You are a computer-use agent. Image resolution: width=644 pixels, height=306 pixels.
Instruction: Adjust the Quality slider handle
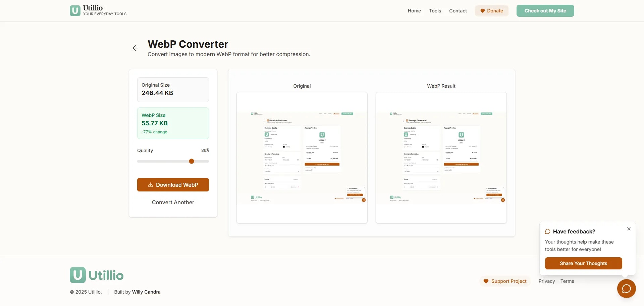[192, 161]
